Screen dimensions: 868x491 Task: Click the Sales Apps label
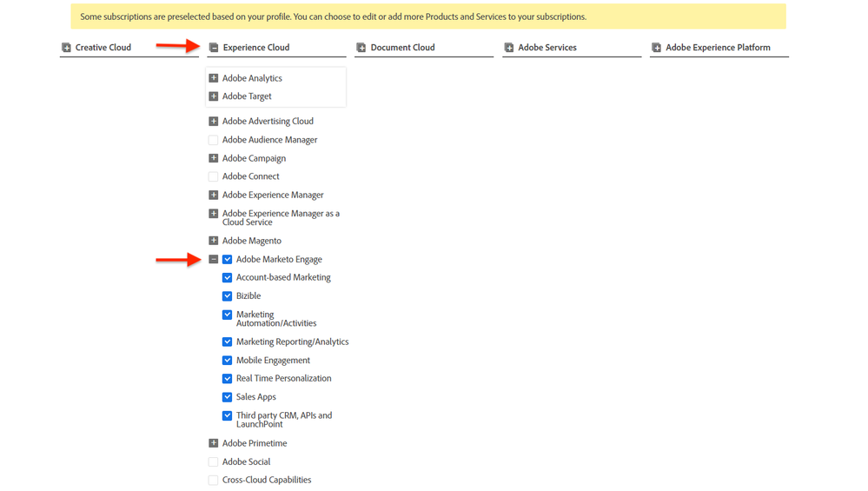click(x=255, y=397)
